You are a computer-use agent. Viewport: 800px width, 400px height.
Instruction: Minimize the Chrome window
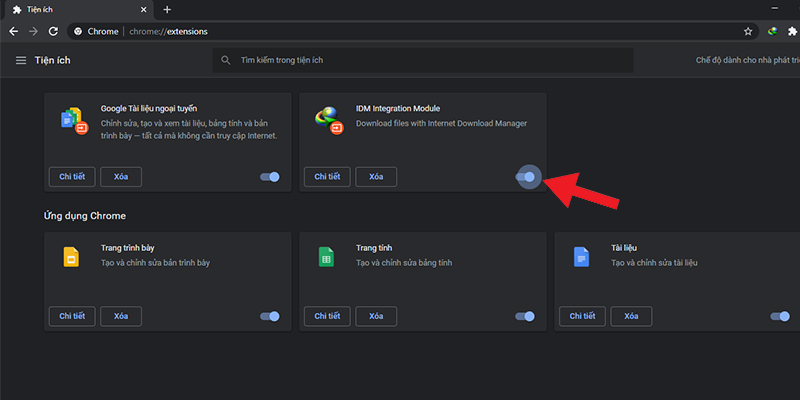[x=774, y=9]
